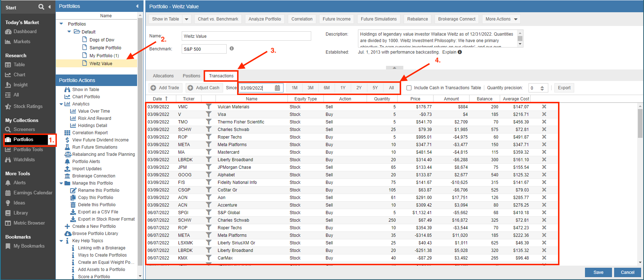The width and height of the screenshot is (644, 280).
Task: Click the Adjust Cash button
Action: 204,88
